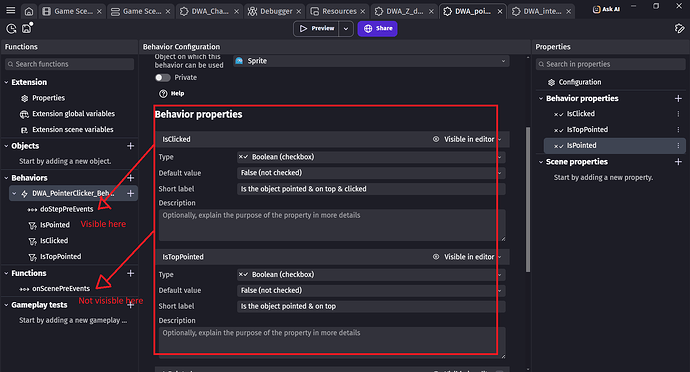This screenshot has width=690, height=372.
Task: Open the Preview options dropdown arrow
Action: pyautogui.click(x=346, y=29)
